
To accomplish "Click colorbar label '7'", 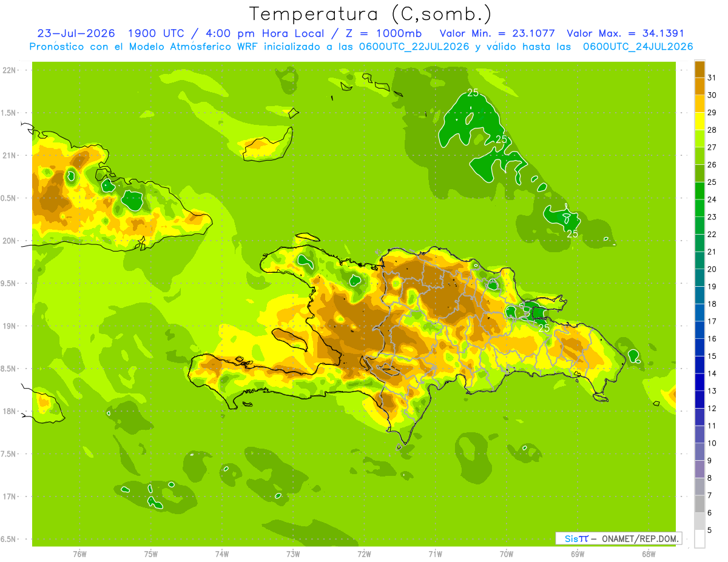I will click(x=710, y=496).
